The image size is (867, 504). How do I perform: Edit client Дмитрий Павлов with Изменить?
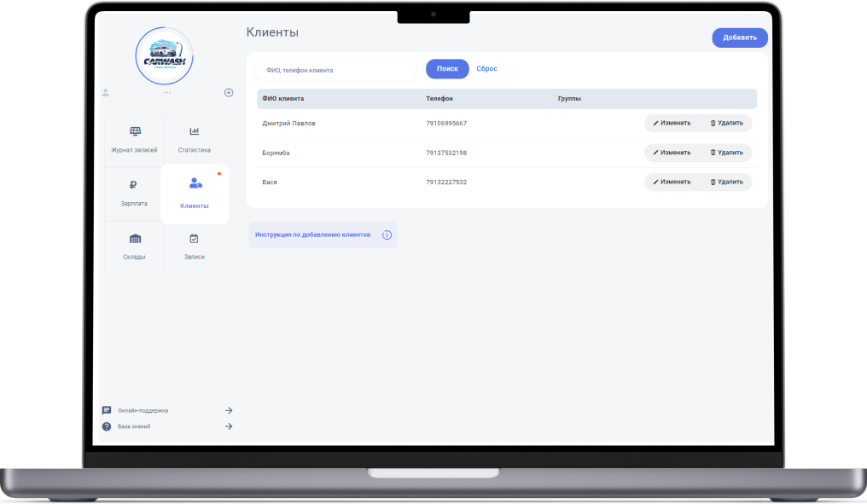coord(672,123)
